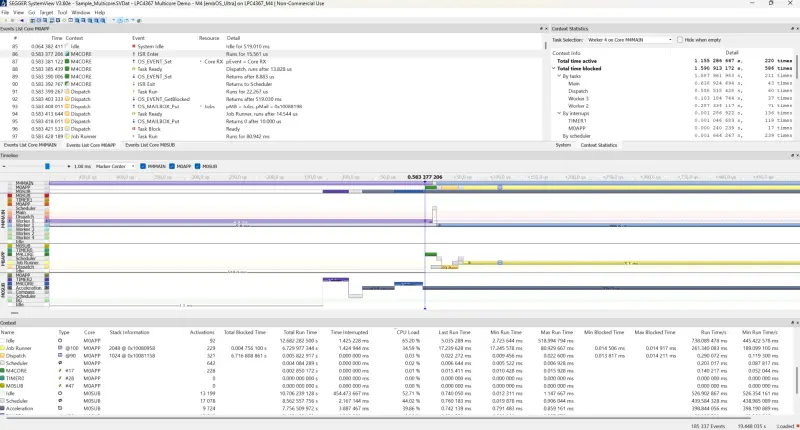Image resolution: width=800 pixels, height=430 pixels.
Task: Close the Events List panel
Action: pos(546,29)
